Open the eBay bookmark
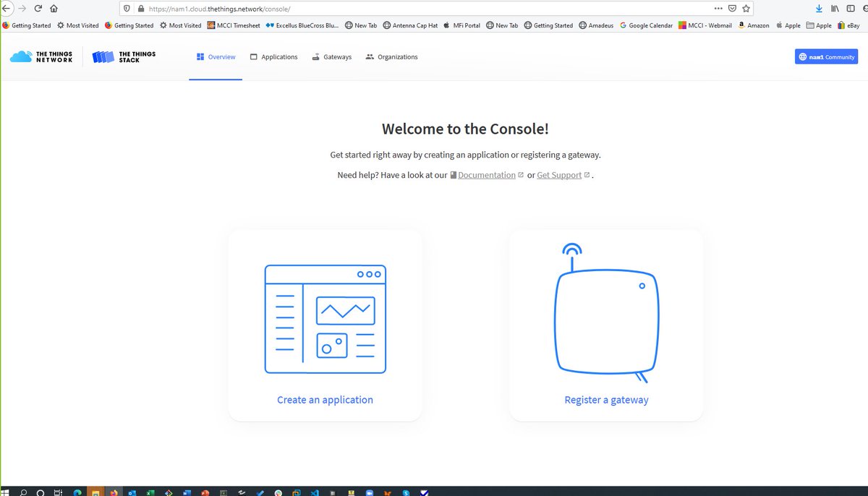This screenshot has width=868, height=496. pos(848,25)
